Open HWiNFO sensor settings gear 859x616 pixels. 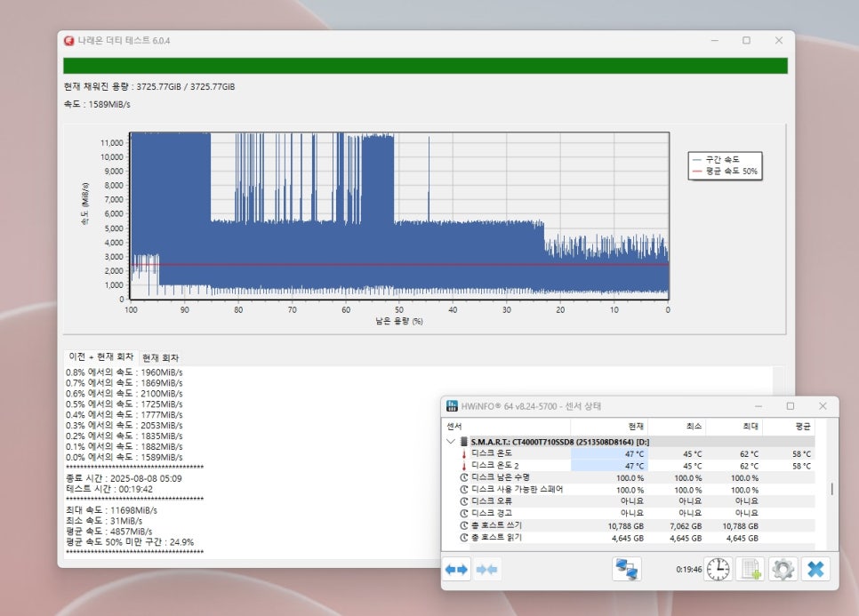pos(783,569)
